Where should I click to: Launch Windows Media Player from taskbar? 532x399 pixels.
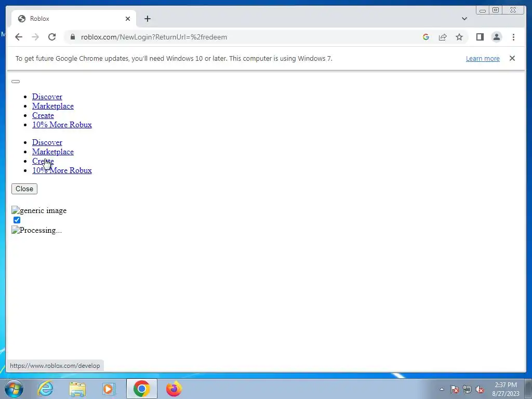point(109,389)
